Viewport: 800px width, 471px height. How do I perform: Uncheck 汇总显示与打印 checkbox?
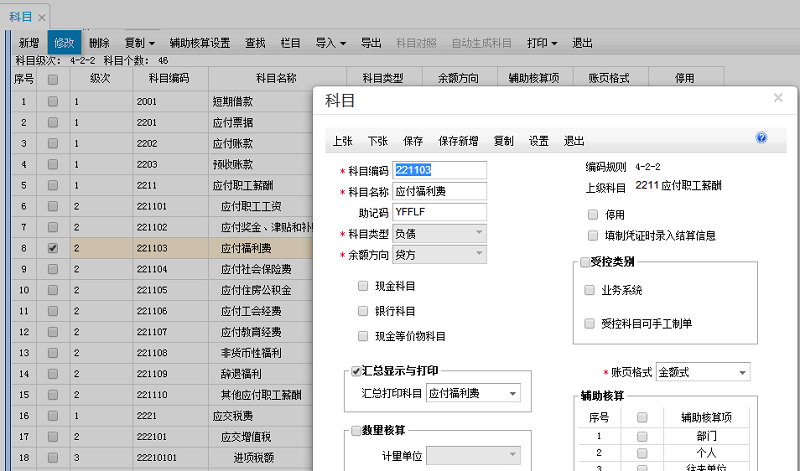pos(356,371)
